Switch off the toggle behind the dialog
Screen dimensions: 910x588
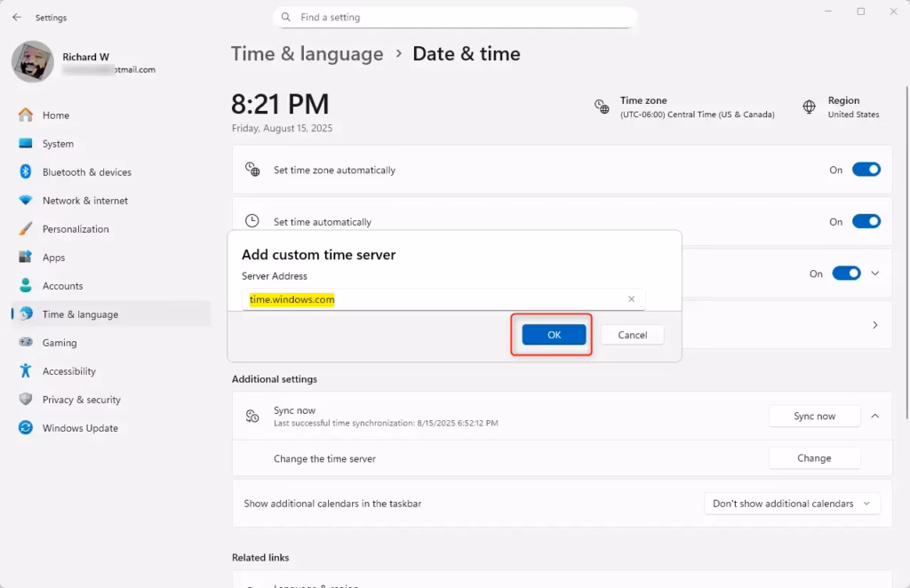click(x=847, y=273)
